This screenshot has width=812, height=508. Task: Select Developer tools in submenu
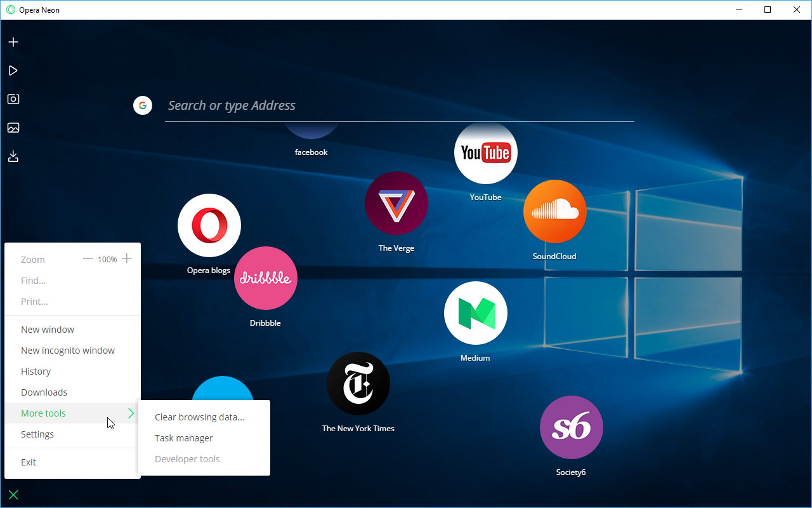pyautogui.click(x=204, y=459)
